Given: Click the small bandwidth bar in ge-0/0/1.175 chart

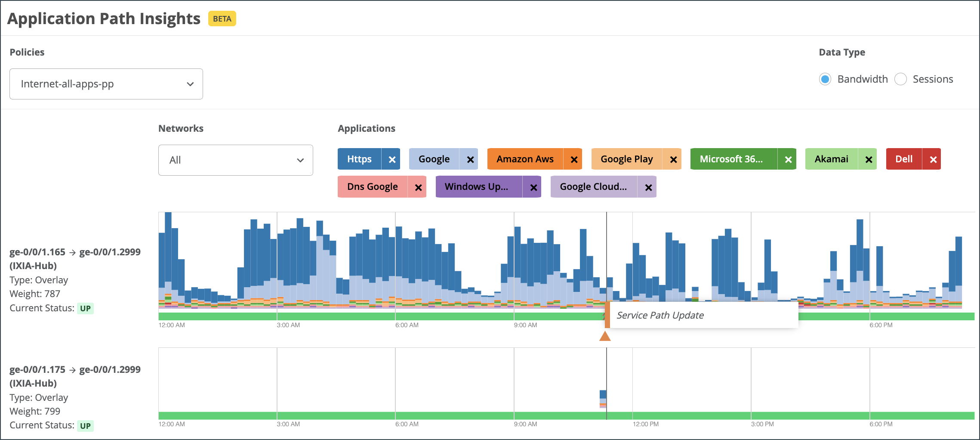Looking at the screenshot, I should coord(603,398).
